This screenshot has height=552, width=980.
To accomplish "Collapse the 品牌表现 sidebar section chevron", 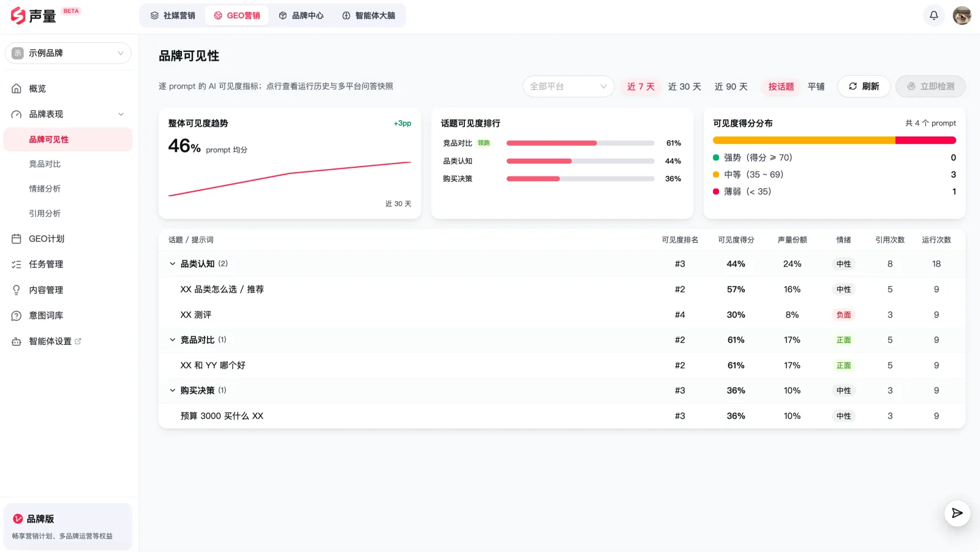I will (x=121, y=115).
